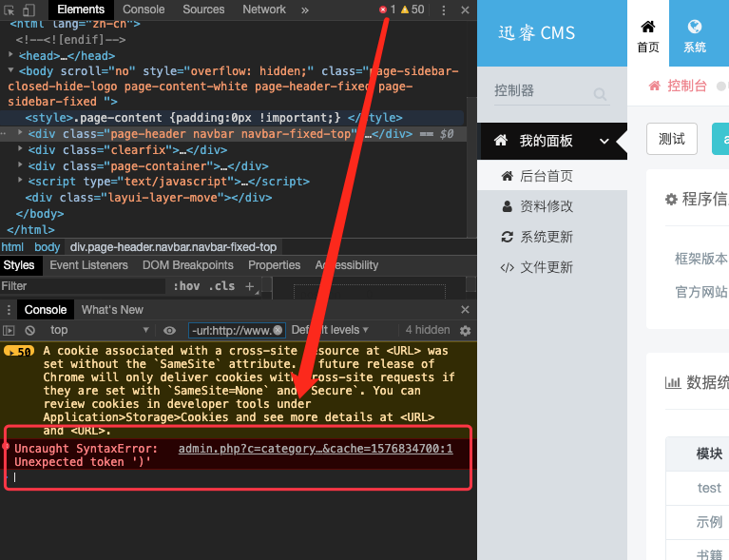
Task: Clear the console filter text
Action: pyautogui.click(x=278, y=330)
